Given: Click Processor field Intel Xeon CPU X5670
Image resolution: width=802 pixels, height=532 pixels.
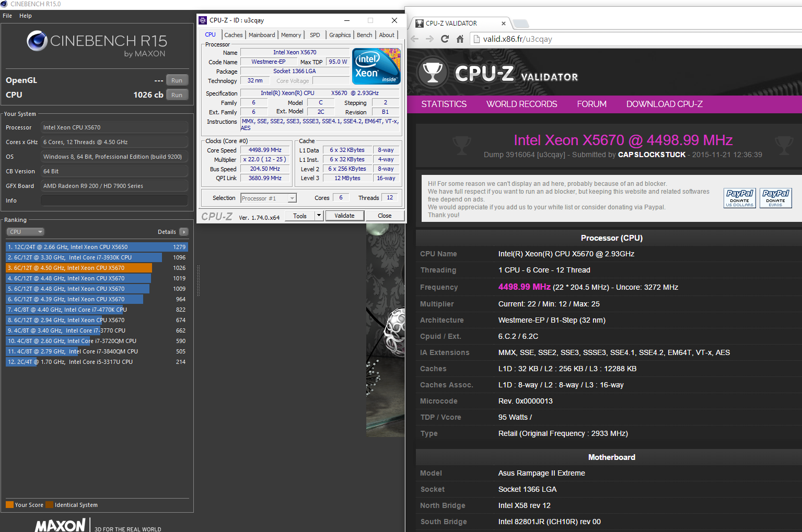Looking at the screenshot, I should (114, 127).
